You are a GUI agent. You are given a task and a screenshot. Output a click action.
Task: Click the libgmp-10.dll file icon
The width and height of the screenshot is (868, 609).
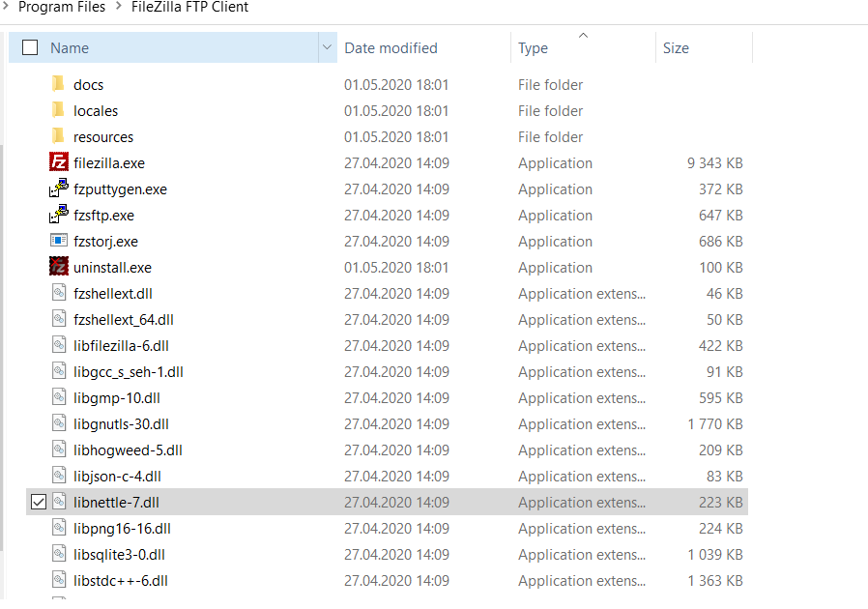point(59,396)
